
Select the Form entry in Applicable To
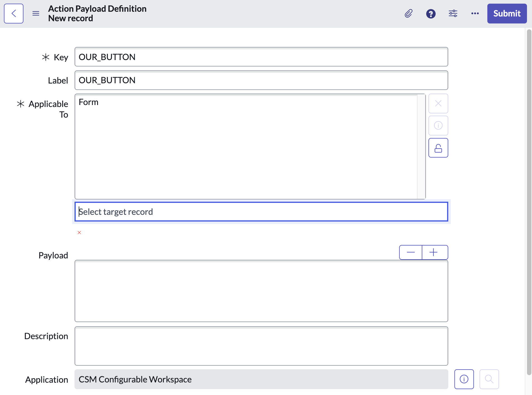(89, 102)
